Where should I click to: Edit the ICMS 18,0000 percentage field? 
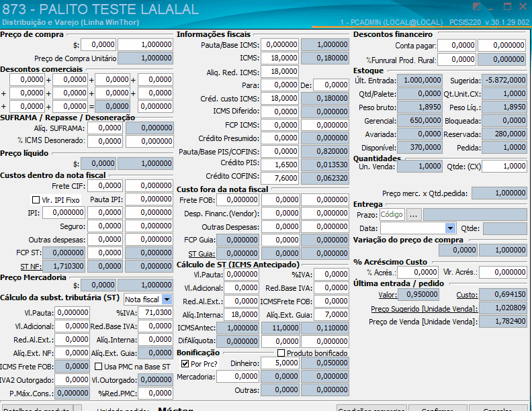click(x=280, y=58)
